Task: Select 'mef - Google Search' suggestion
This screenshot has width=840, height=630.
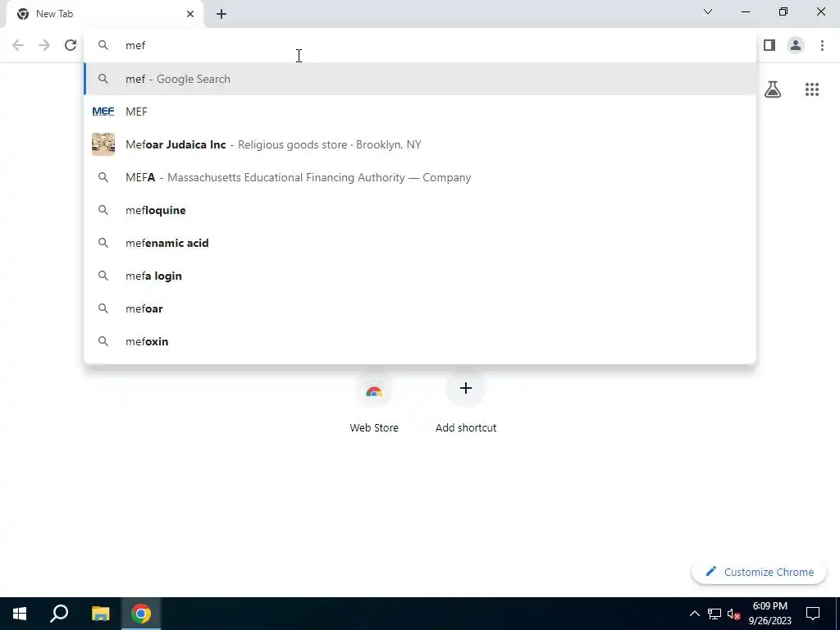Action: click(420, 79)
